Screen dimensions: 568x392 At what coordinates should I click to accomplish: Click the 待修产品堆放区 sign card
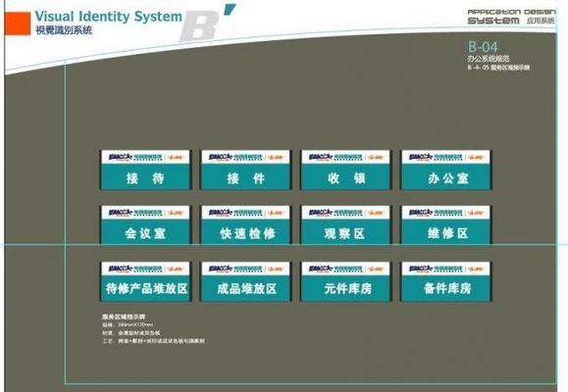pos(145,281)
